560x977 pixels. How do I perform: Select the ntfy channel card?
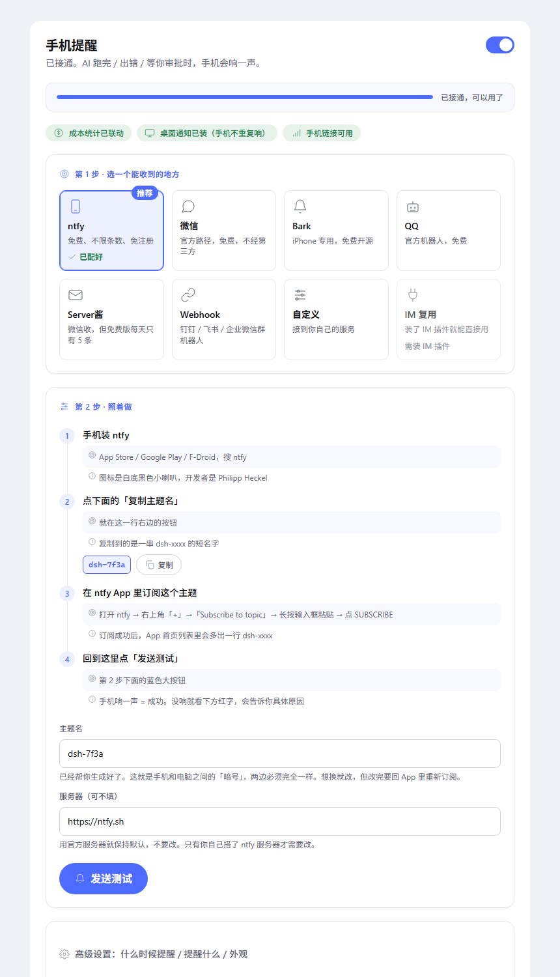click(111, 231)
